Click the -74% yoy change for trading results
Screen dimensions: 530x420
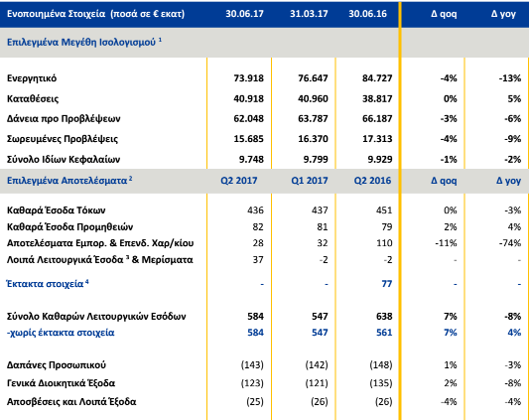coord(510,243)
